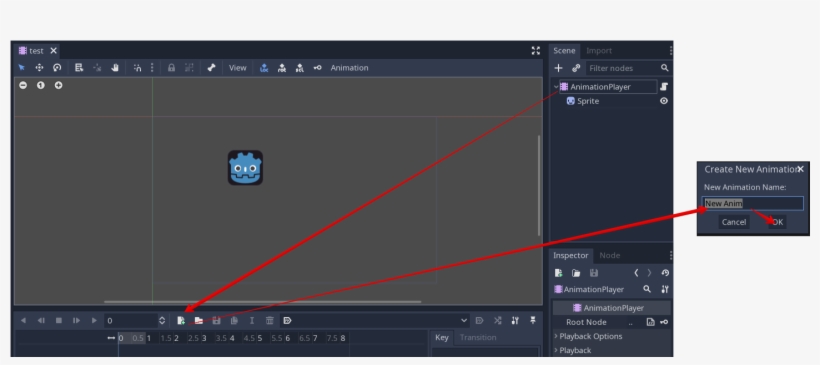
Task: Toggle the Loc keying mask
Action: [x=264, y=68]
